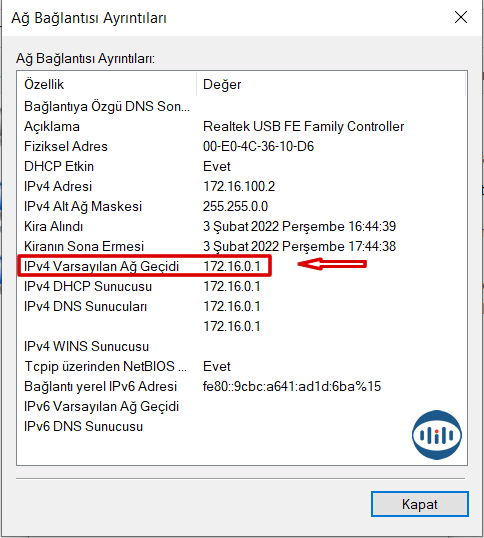The image size is (484, 538).
Task: Select the Özellik column header
Action: point(107,84)
